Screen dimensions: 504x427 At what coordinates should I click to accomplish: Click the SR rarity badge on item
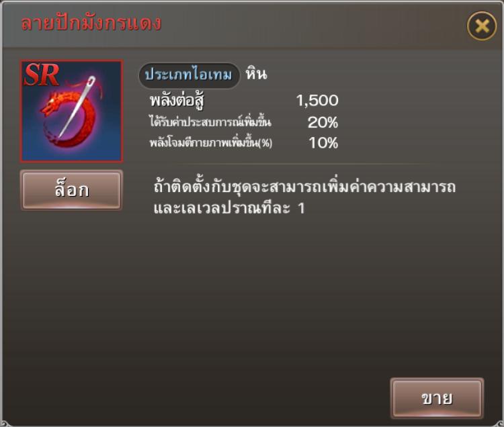coord(42,75)
